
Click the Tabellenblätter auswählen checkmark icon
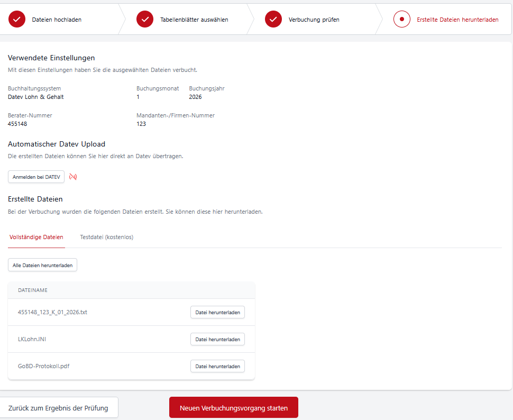point(145,20)
